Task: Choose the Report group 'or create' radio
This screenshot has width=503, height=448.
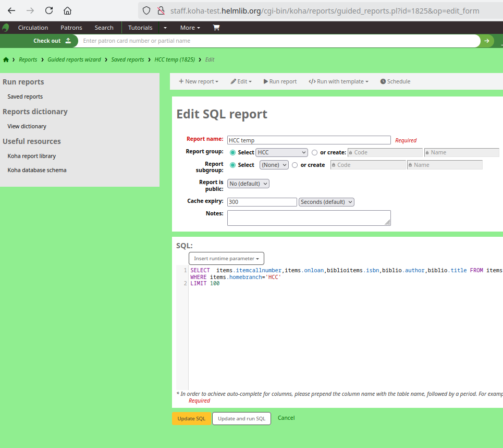Action: click(x=314, y=153)
